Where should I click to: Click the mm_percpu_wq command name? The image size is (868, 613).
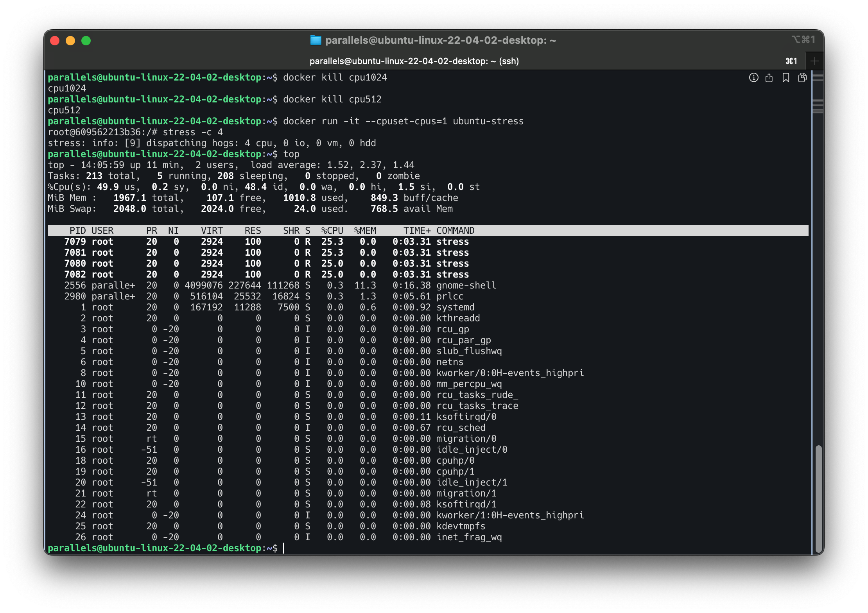point(469,384)
